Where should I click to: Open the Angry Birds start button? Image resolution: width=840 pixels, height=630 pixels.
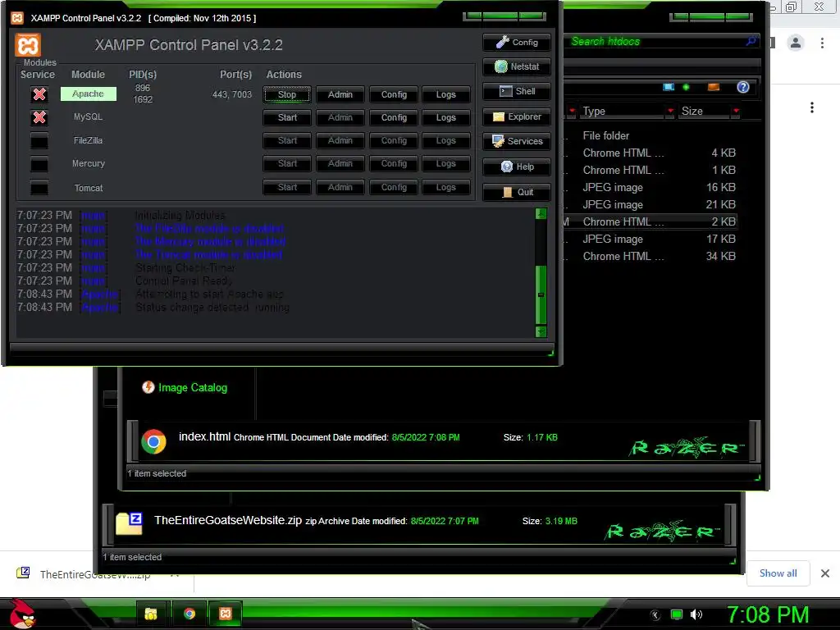click(x=21, y=614)
